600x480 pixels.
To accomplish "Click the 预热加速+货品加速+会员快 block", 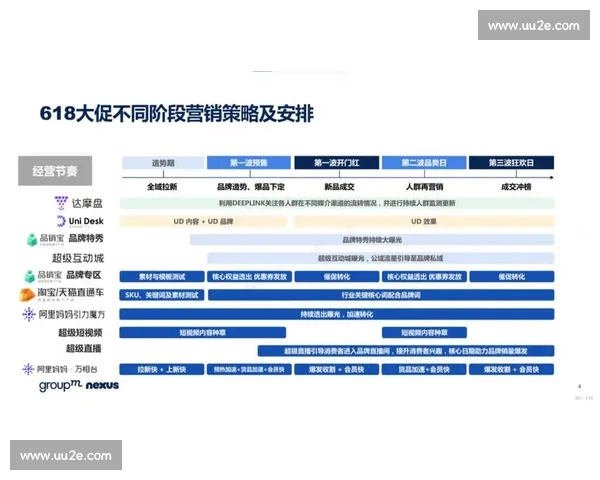I will pyautogui.click(x=249, y=369).
